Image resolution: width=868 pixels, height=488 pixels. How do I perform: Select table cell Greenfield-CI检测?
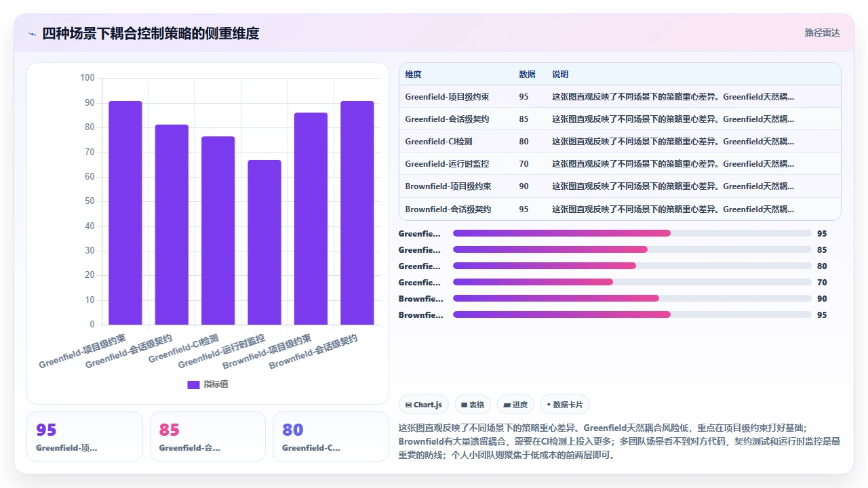(439, 142)
